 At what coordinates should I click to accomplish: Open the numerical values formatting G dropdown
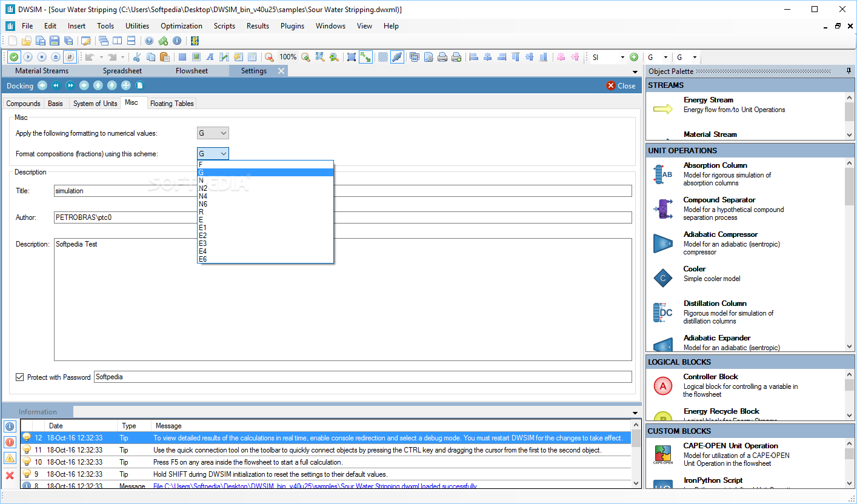pos(213,133)
